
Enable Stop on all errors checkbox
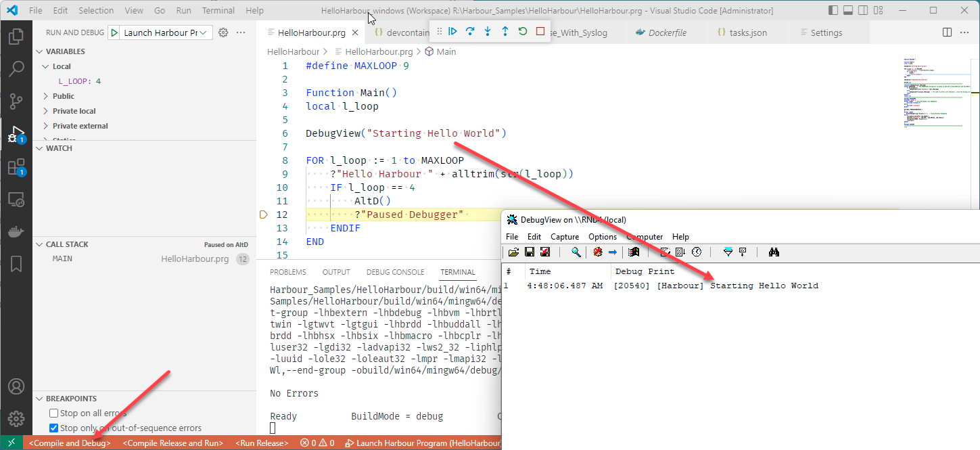pyautogui.click(x=54, y=413)
